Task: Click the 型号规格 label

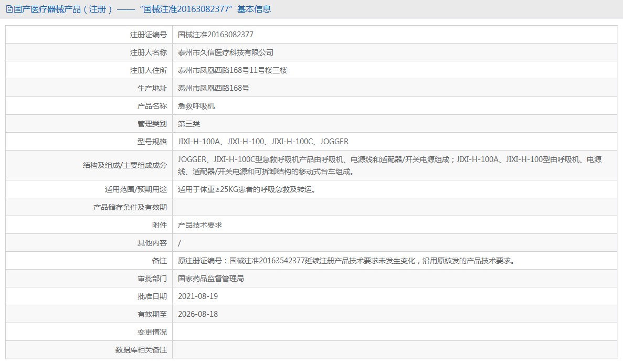Action: tap(152, 142)
